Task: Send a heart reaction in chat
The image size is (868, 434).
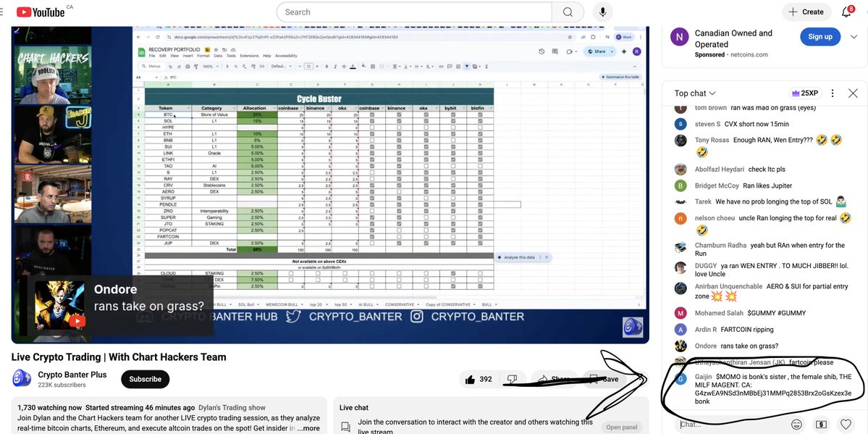Action: (x=846, y=424)
